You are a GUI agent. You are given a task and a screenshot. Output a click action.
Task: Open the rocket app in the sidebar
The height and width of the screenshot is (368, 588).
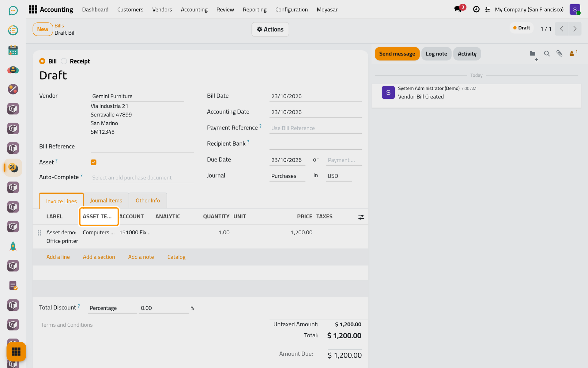[13, 246]
